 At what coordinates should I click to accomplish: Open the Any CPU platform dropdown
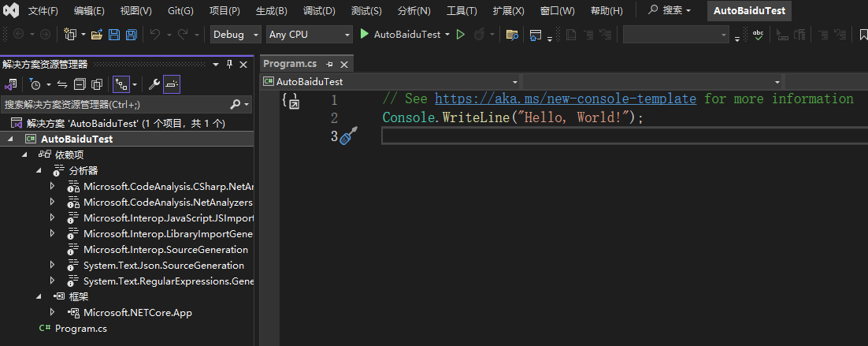(x=309, y=35)
